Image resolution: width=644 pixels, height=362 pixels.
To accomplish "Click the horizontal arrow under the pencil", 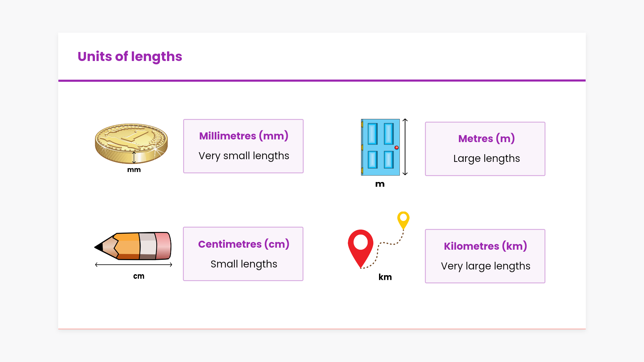I will click(133, 265).
